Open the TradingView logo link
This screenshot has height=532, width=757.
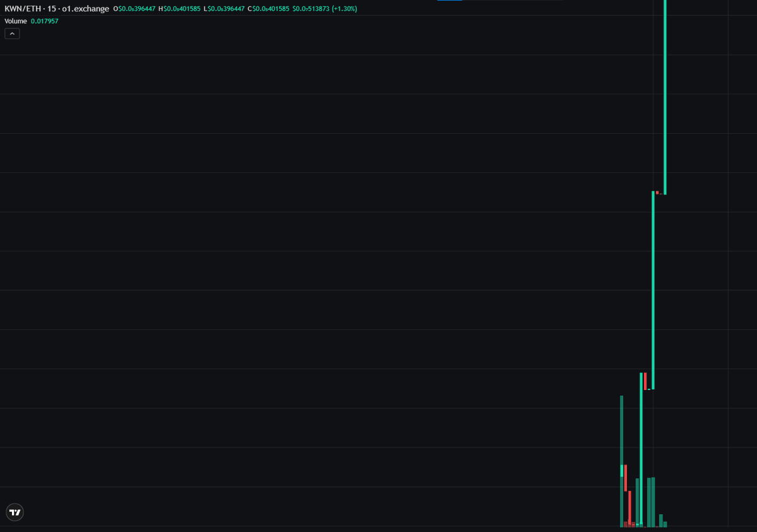click(x=15, y=512)
